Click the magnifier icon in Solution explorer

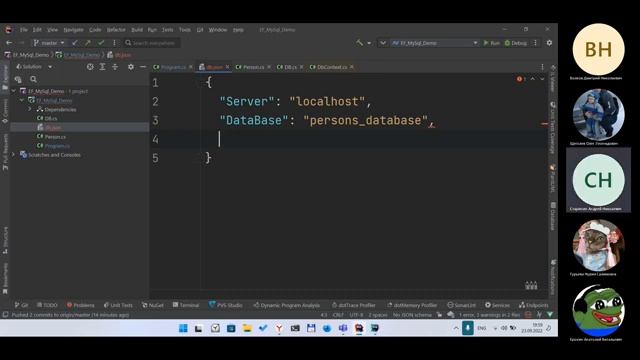[33, 79]
